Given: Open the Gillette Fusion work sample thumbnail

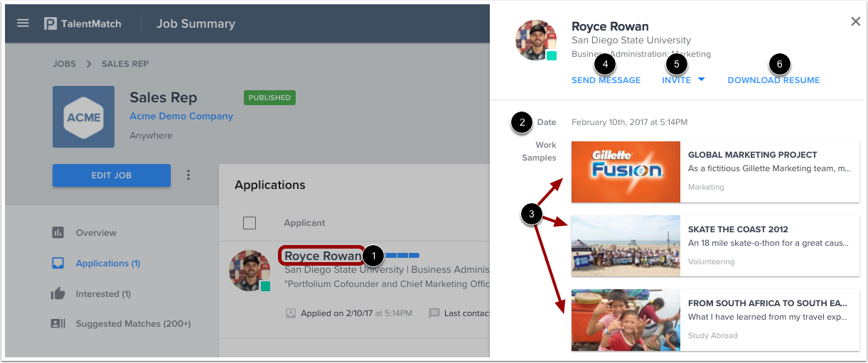Looking at the screenshot, I should coord(626,171).
